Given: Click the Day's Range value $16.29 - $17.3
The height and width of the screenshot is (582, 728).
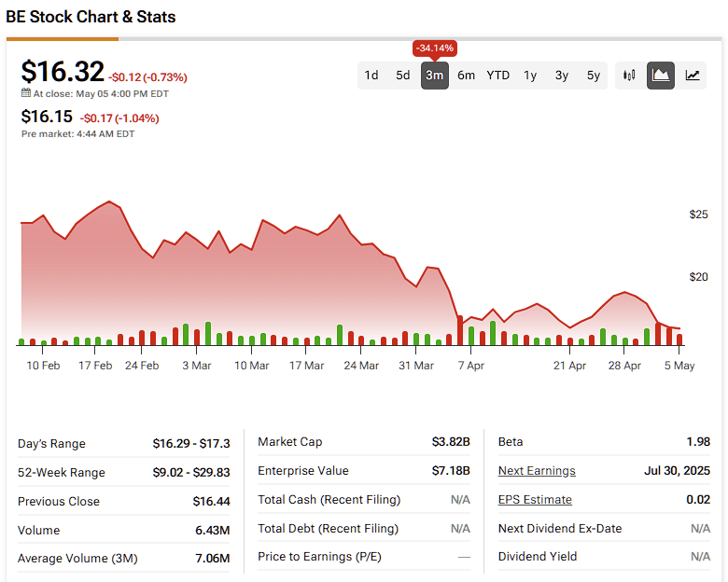Looking at the screenshot, I should pyautogui.click(x=191, y=444).
